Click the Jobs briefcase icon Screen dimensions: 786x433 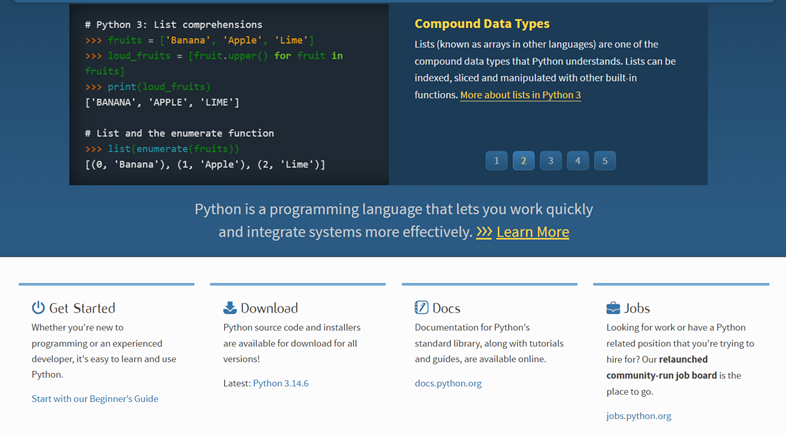[613, 308]
